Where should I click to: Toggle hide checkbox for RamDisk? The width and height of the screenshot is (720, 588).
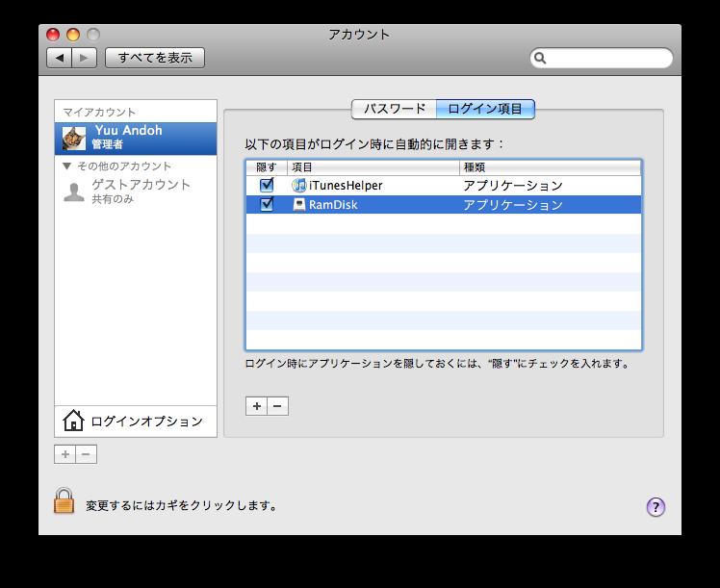click(267, 204)
